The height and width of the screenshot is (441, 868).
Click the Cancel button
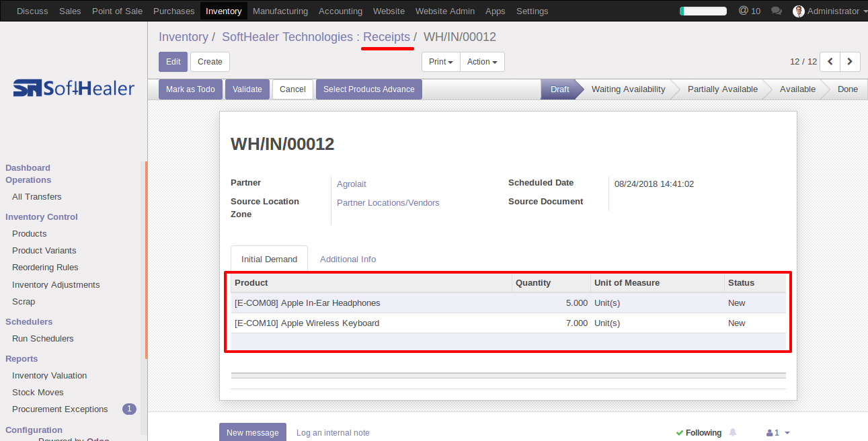click(292, 89)
